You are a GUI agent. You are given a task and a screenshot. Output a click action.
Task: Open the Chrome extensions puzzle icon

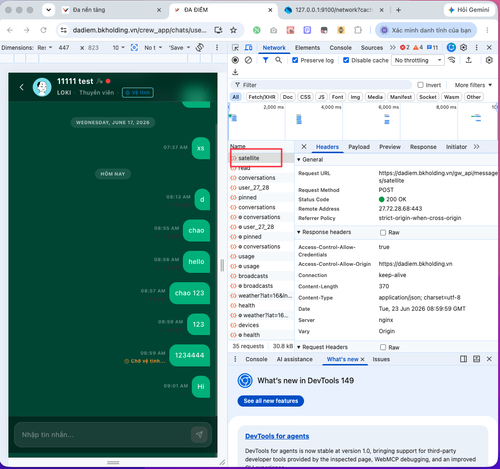pyautogui.click(x=358, y=30)
